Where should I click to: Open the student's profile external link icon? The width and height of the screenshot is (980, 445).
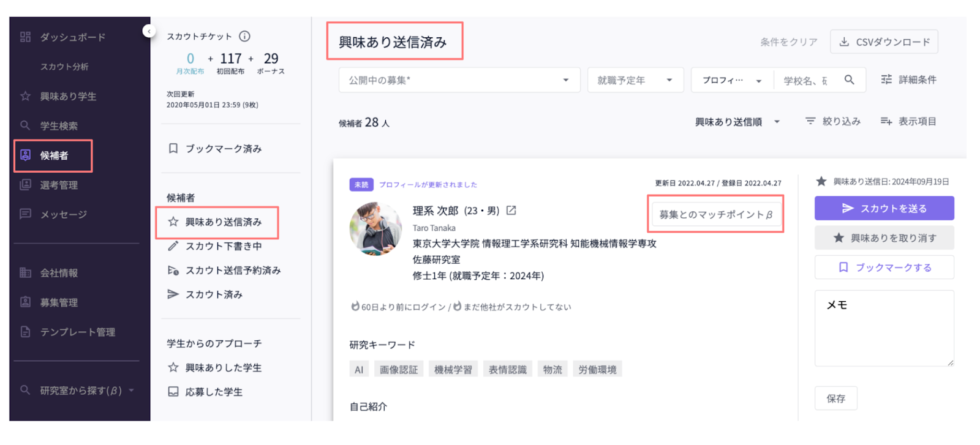click(x=511, y=211)
